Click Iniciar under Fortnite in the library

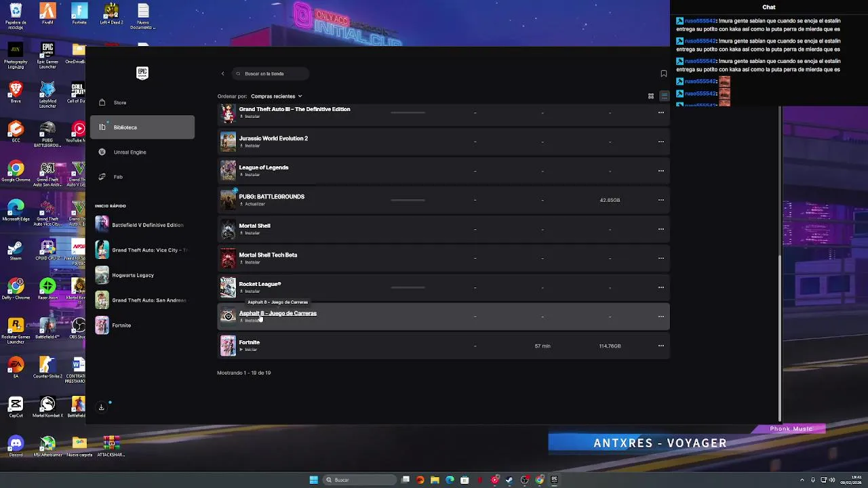click(x=248, y=350)
